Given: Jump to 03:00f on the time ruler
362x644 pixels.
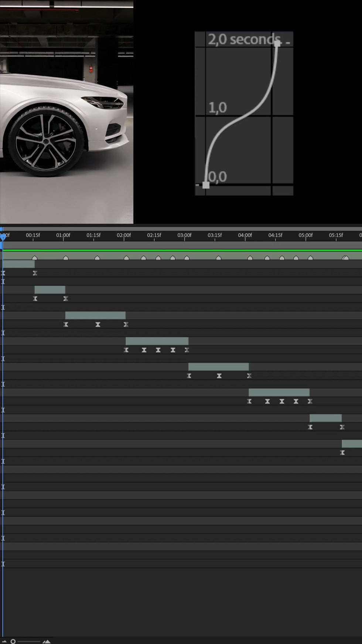Looking at the screenshot, I should point(184,235).
